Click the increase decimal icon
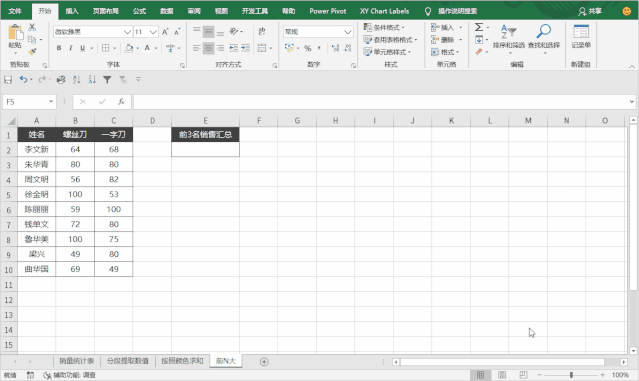This screenshot has width=639, height=381. [335, 48]
